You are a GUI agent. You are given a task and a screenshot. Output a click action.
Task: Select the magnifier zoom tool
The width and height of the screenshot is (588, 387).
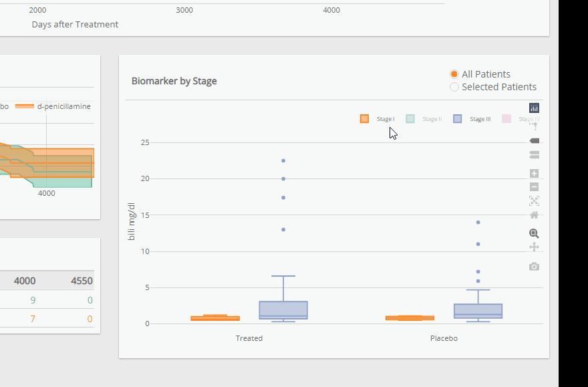(534, 234)
